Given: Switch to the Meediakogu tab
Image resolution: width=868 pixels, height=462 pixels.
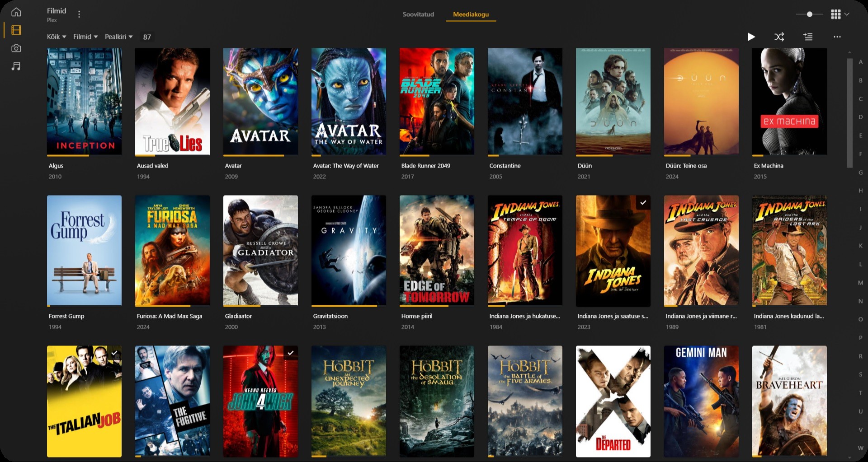Looking at the screenshot, I should point(471,14).
